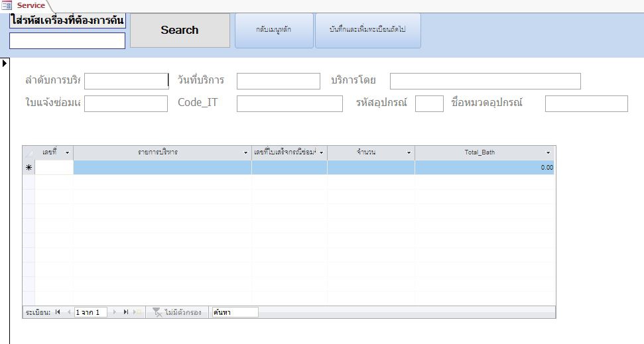Open the จำนวน column dropdown arrow
644x344 pixels.
click(x=409, y=152)
